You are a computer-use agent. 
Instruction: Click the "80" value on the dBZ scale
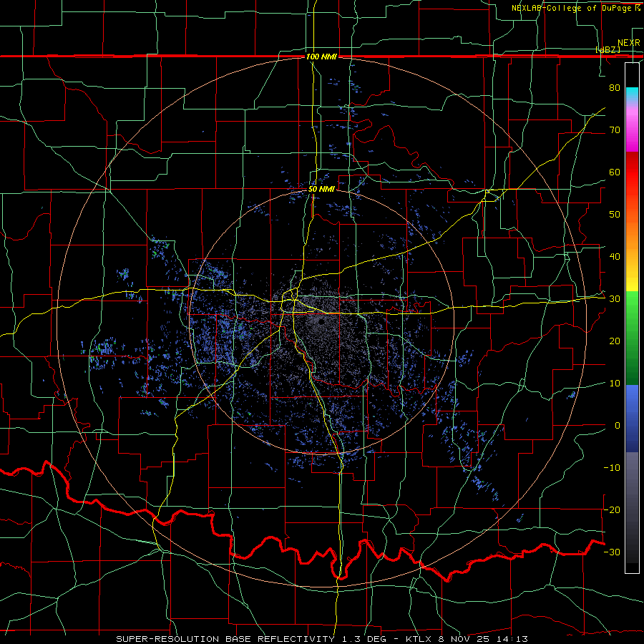click(615, 88)
